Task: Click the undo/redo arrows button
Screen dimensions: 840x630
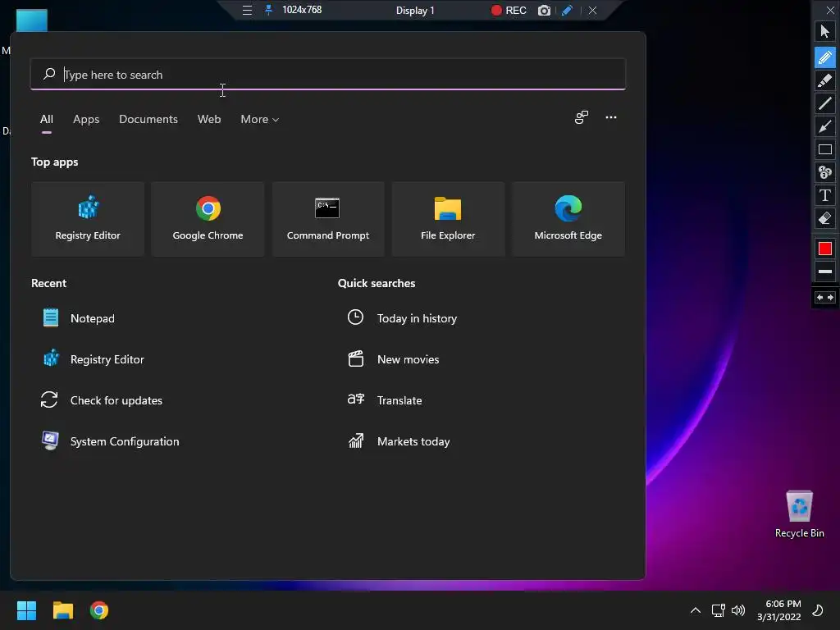Action: [825, 297]
